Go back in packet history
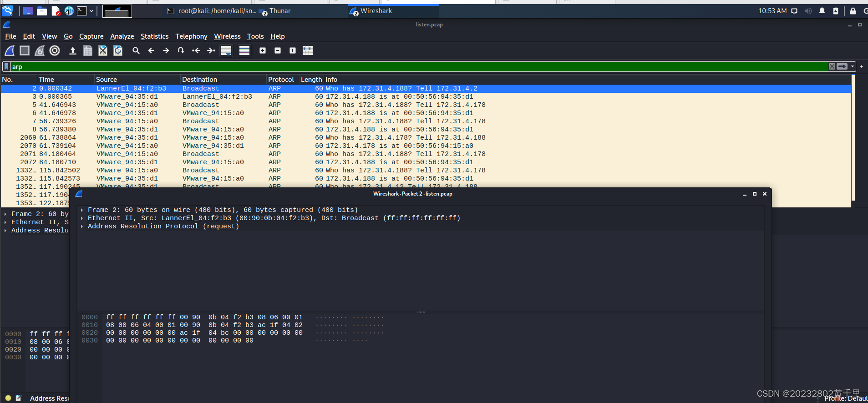The width and height of the screenshot is (868, 403). (151, 50)
